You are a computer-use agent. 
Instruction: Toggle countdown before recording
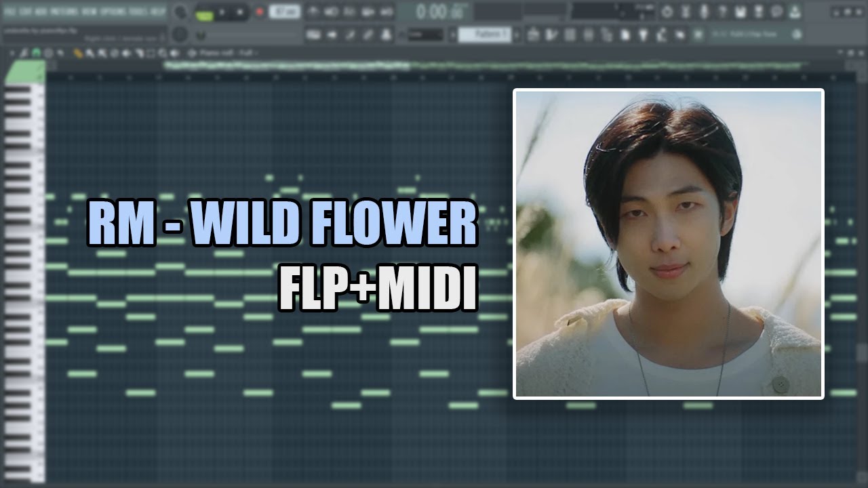(349, 12)
